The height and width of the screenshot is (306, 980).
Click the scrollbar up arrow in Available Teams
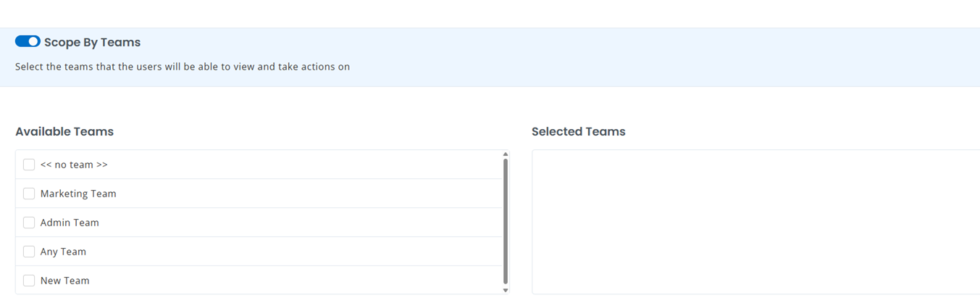[x=506, y=154]
